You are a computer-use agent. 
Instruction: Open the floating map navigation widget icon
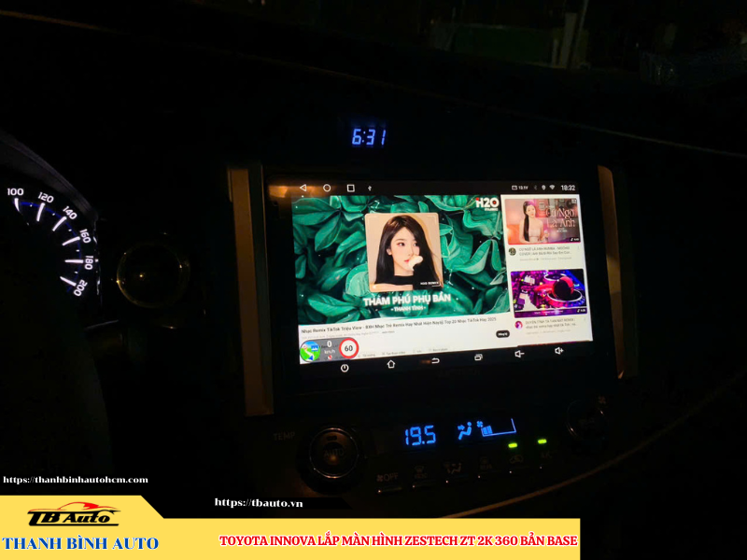point(310,353)
